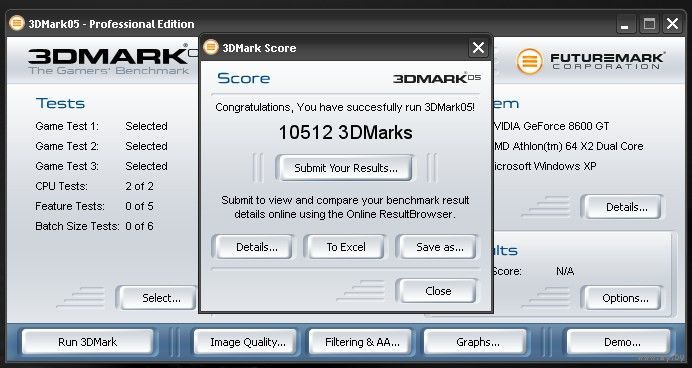Close the 3DMark Score dialog with X
The height and width of the screenshot is (368, 692).
pos(478,48)
